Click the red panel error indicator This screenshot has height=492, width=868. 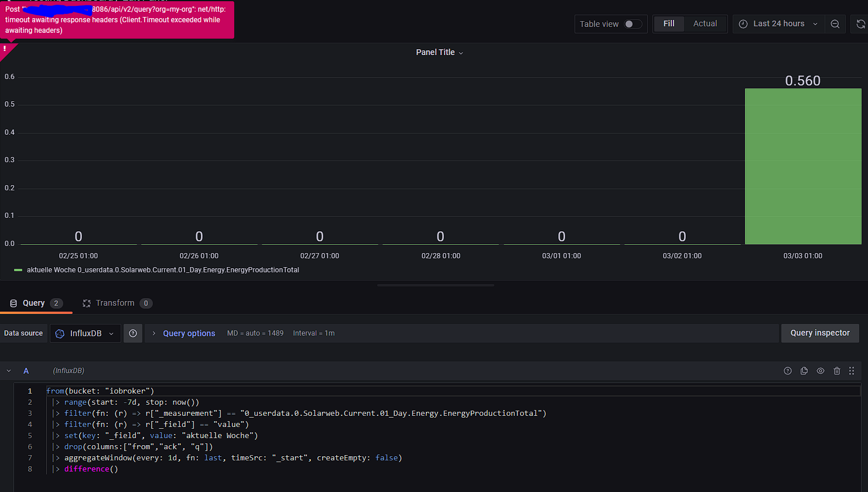point(5,49)
